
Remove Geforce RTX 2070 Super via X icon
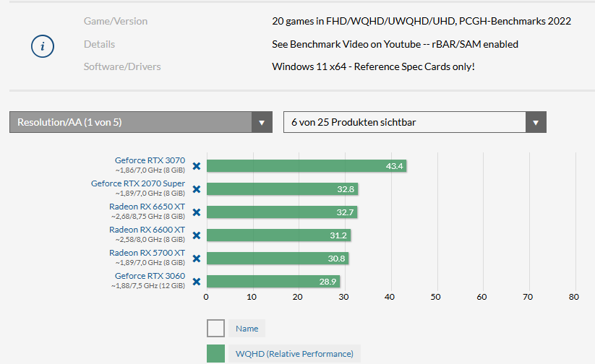197,189
